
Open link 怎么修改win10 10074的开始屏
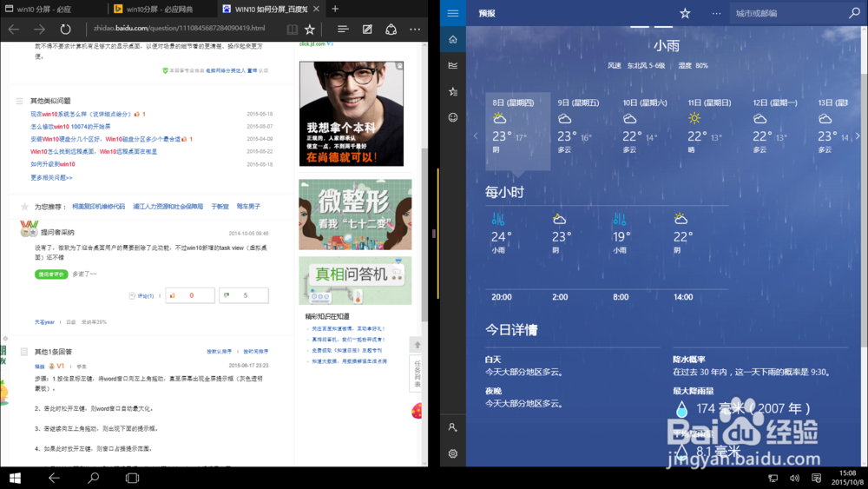point(70,127)
